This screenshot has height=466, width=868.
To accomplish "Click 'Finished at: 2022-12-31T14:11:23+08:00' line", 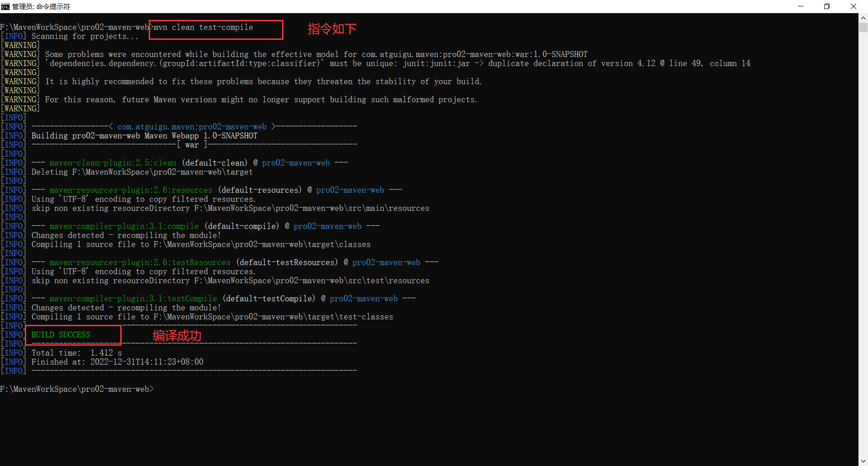I will 118,362.
